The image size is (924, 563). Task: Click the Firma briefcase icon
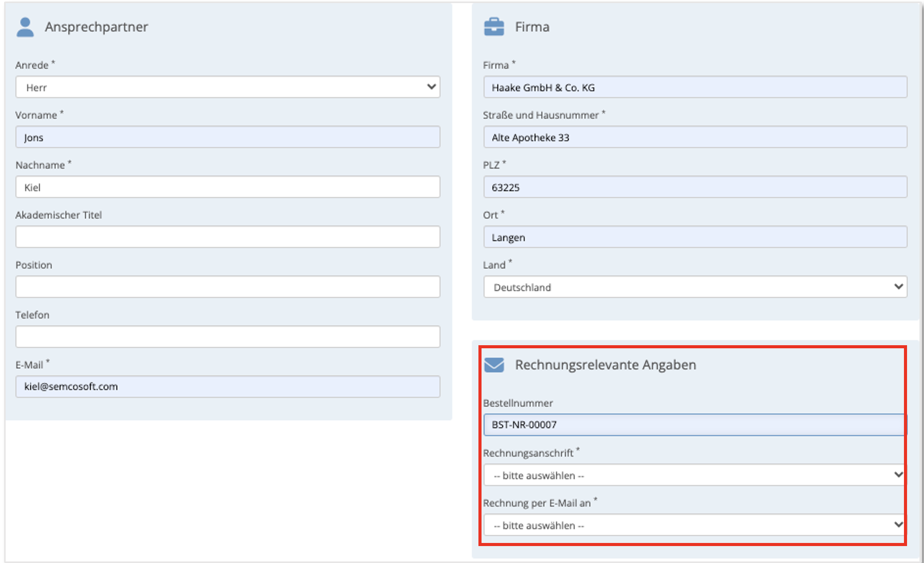[x=494, y=27]
